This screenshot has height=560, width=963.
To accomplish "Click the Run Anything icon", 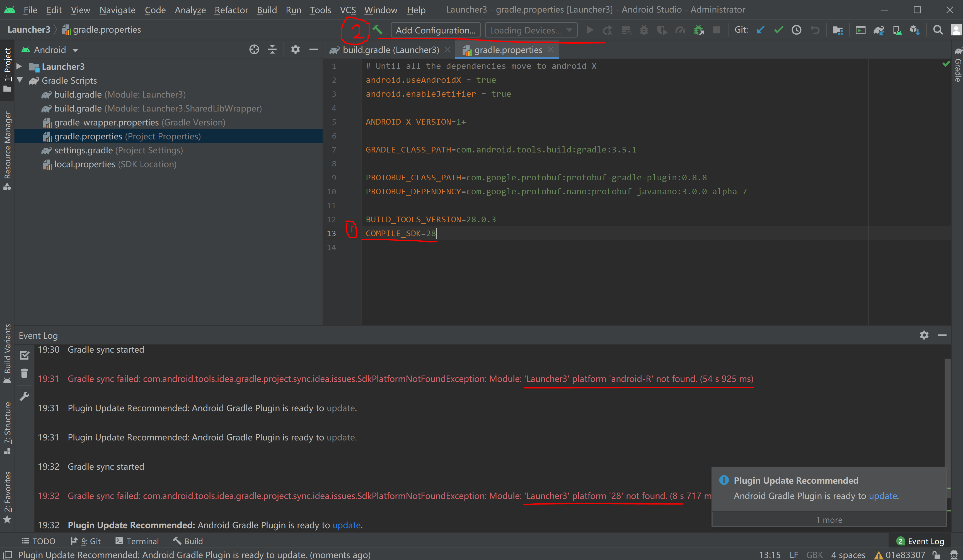I will click(x=861, y=30).
